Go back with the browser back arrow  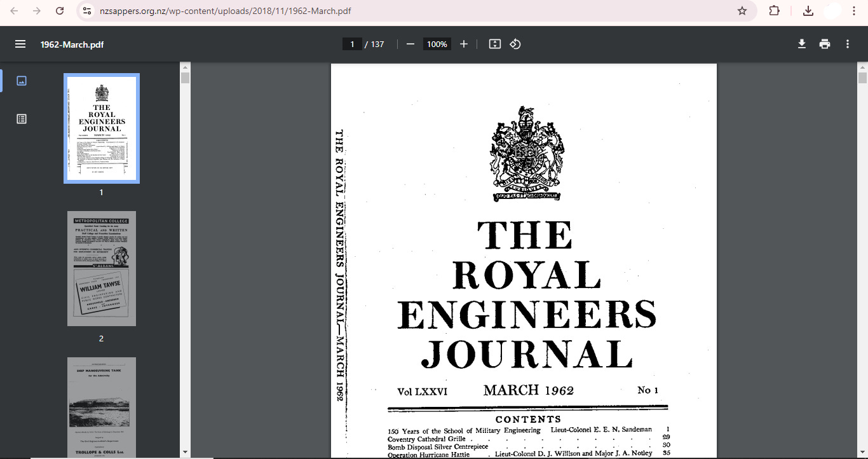coord(14,11)
